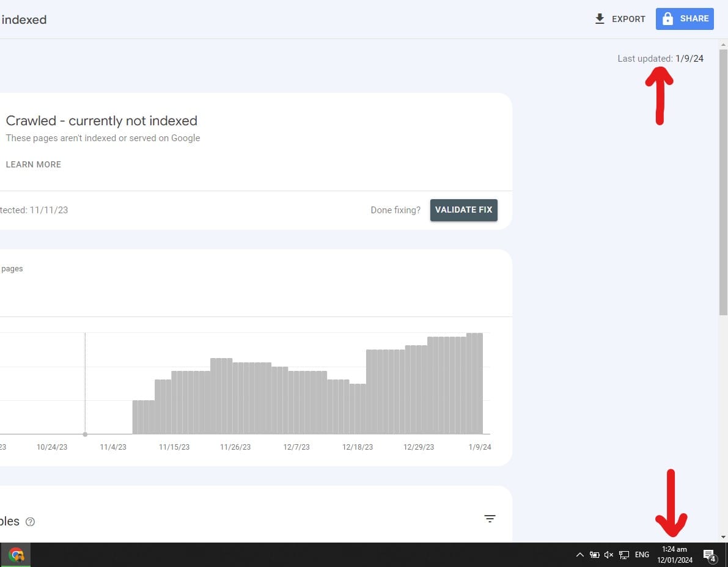The width and height of the screenshot is (728, 567).
Task: Follow the LEARN MORE link
Action: (34, 164)
